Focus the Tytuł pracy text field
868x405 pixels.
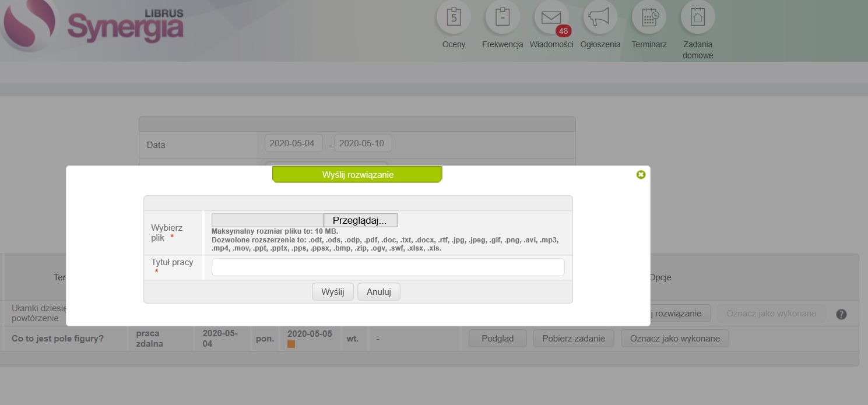point(388,267)
